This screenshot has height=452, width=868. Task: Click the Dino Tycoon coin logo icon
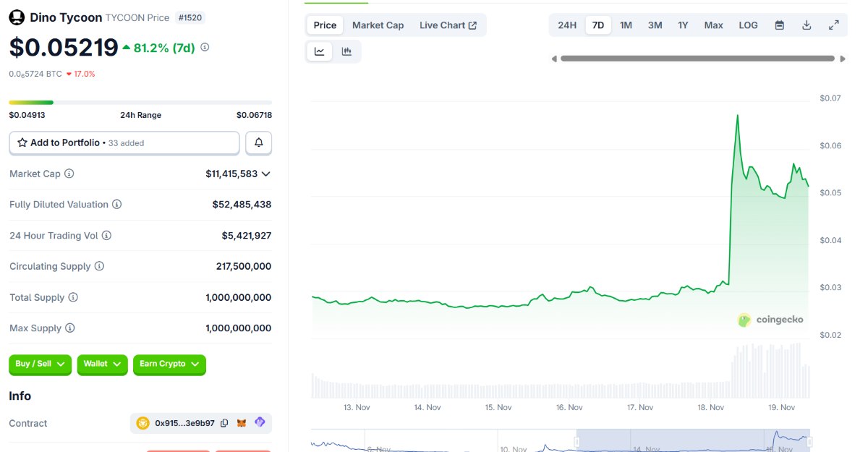point(17,17)
